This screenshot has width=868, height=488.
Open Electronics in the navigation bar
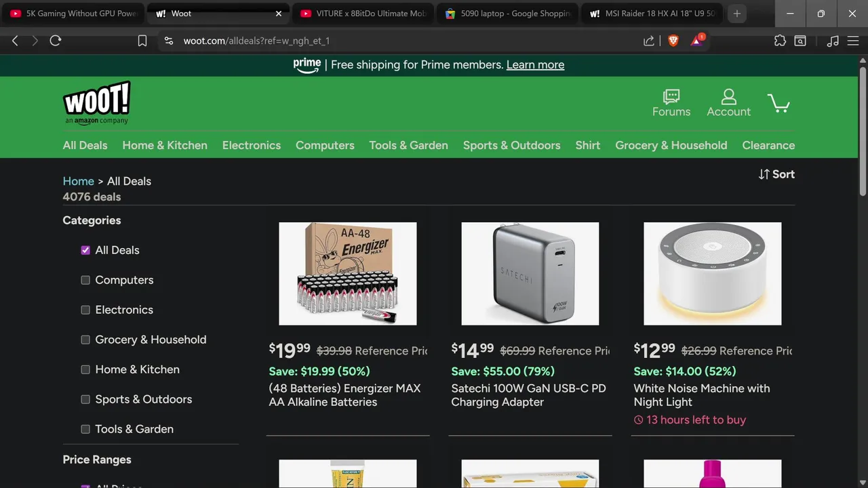coord(252,145)
